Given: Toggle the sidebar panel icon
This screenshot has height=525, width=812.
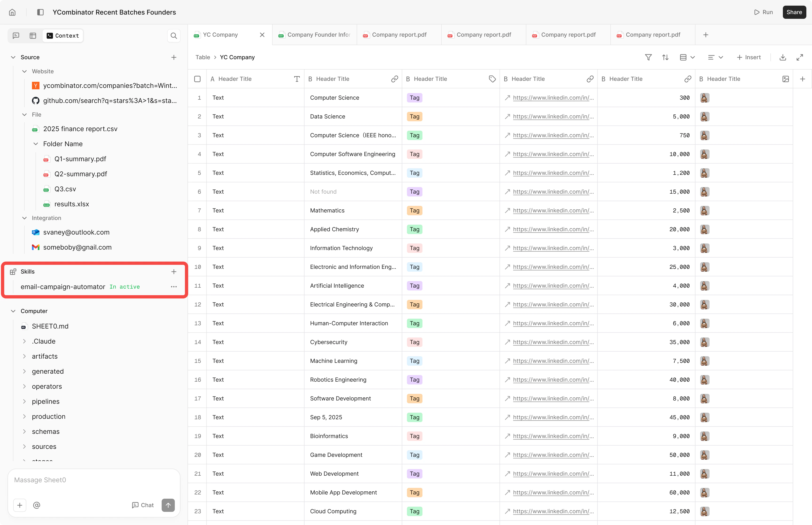Looking at the screenshot, I should [40, 12].
